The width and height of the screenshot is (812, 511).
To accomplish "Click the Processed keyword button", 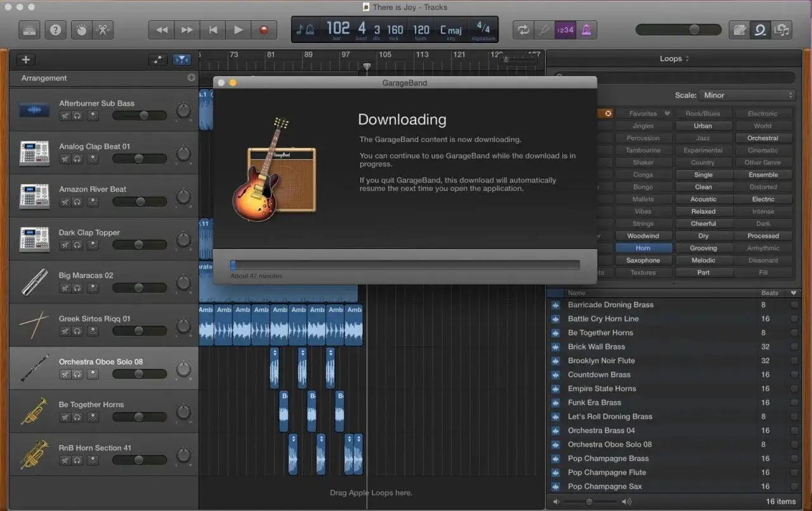I will pyautogui.click(x=763, y=236).
